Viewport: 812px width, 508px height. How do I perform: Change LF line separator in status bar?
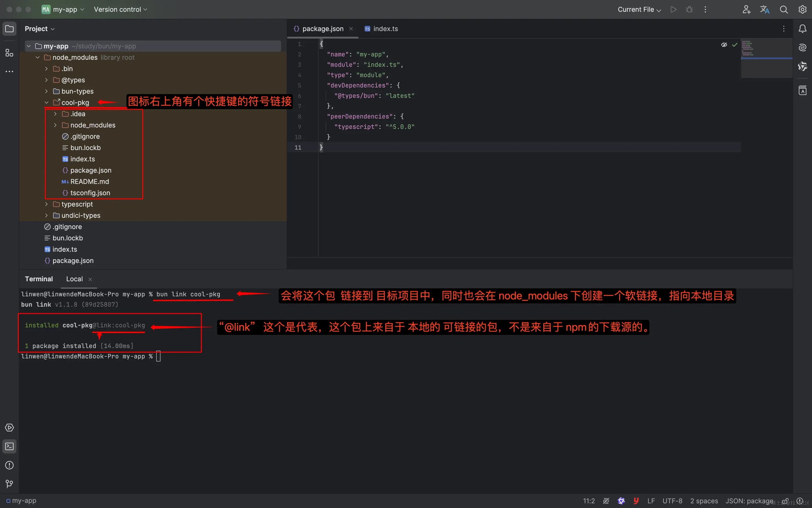click(x=651, y=500)
